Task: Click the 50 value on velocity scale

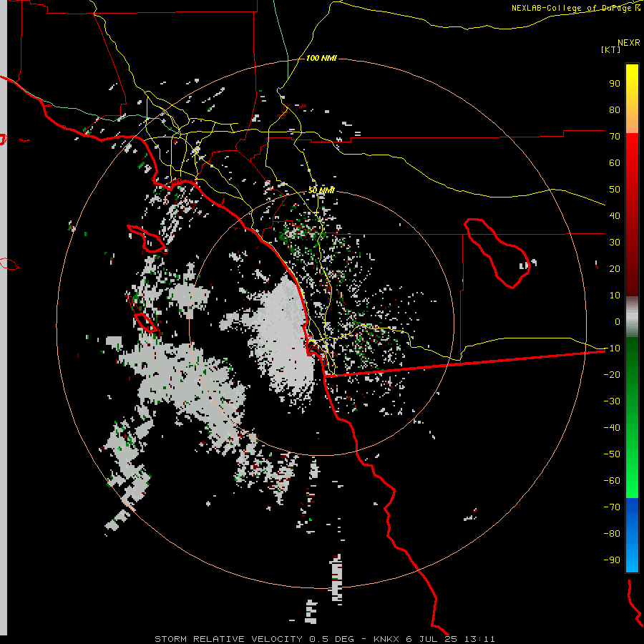Action: (x=615, y=190)
